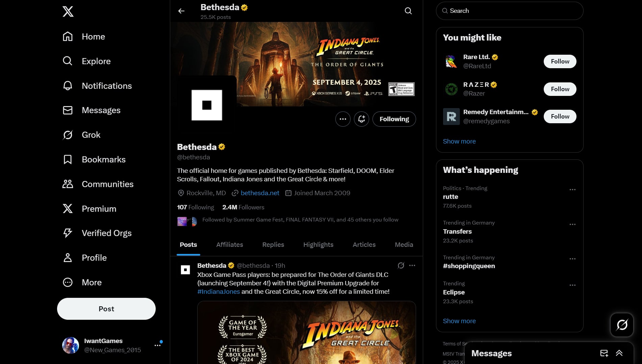The image size is (642, 364).
Task: Open Communities page
Action: pos(98,184)
